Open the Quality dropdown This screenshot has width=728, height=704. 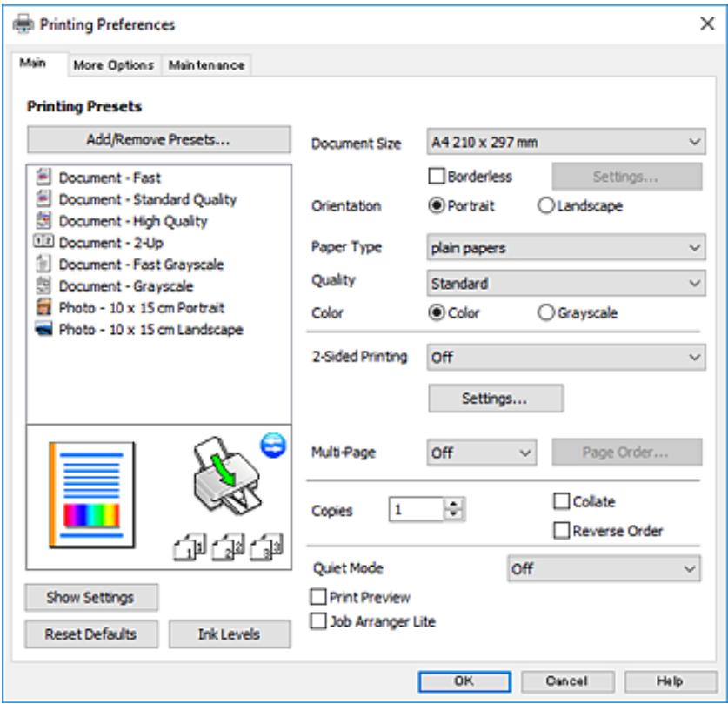pos(566,284)
